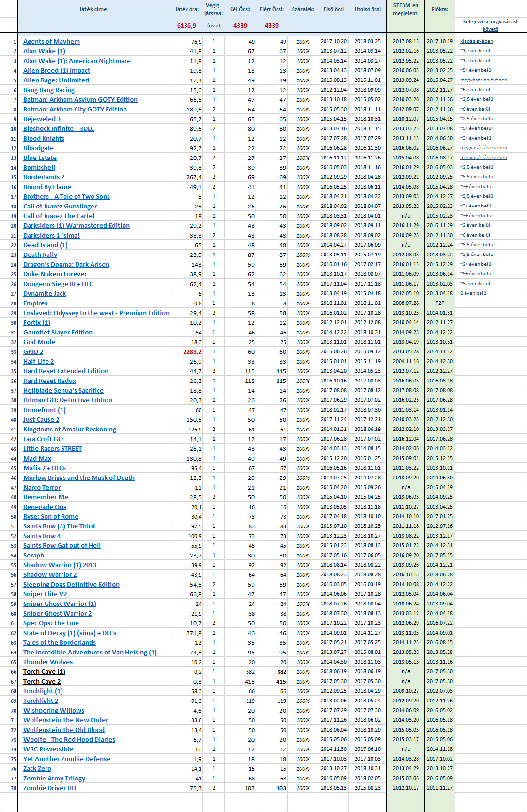The height and width of the screenshot is (812, 527).
Task: Select Torch Cave 2 target value 415
Action: (x=250, y=682)
